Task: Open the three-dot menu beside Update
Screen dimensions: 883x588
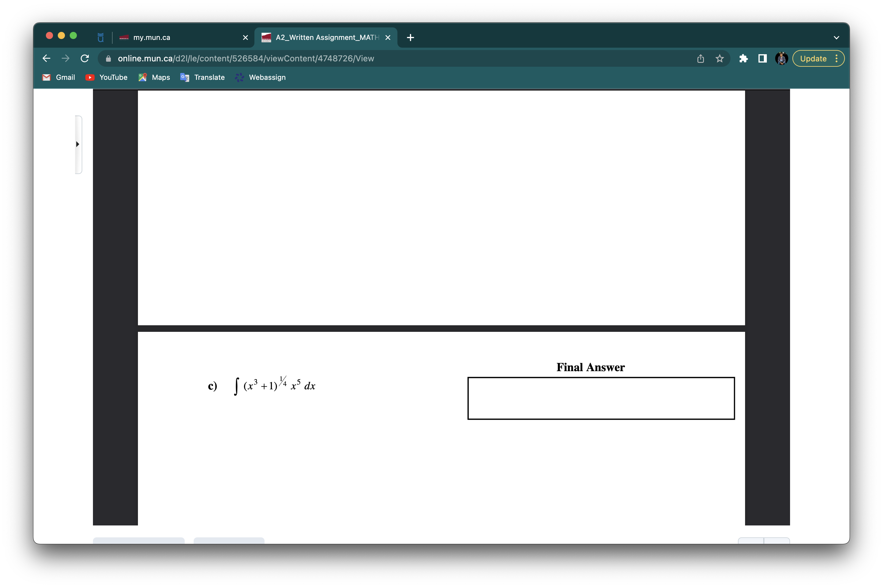Action: [837, 58]
